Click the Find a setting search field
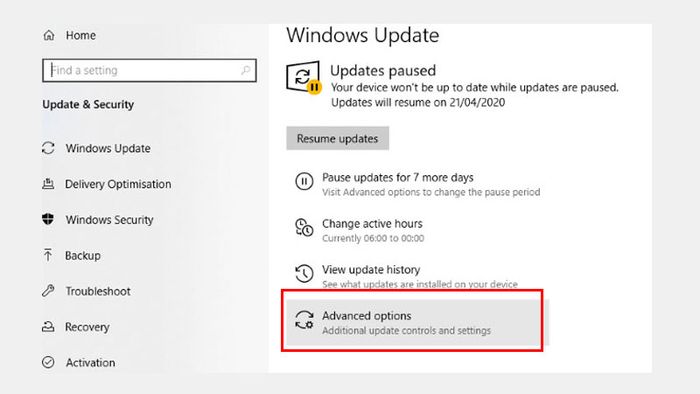The width and height of the screenshot is (700, 394). (x=150, y=71)
